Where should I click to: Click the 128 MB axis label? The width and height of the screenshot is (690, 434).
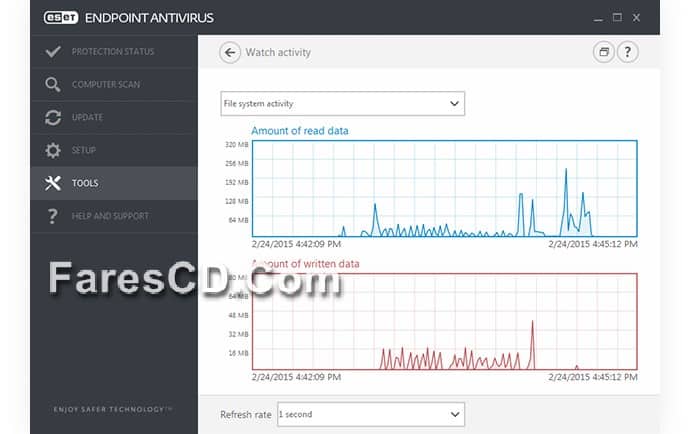pos(237,202)
